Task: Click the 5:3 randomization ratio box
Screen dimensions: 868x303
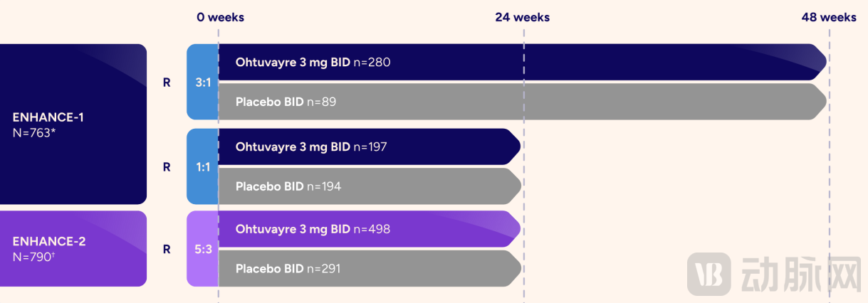Action: pyautogui.click(x=203, y=249)
